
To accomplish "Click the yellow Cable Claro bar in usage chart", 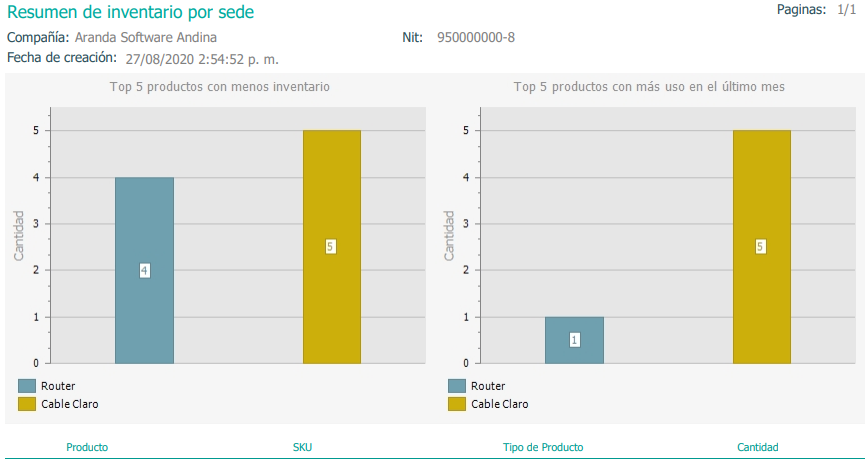I will (x=762, y=247).
